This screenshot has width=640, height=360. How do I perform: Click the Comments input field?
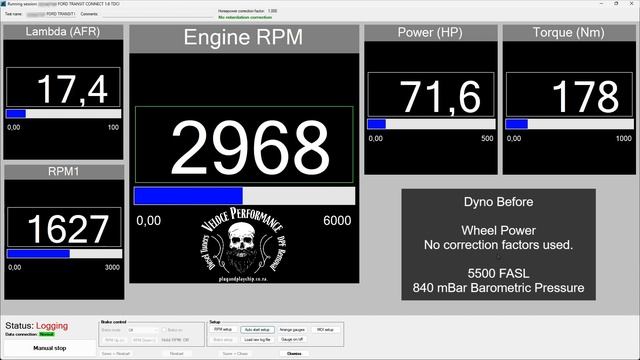coord(157,14)
